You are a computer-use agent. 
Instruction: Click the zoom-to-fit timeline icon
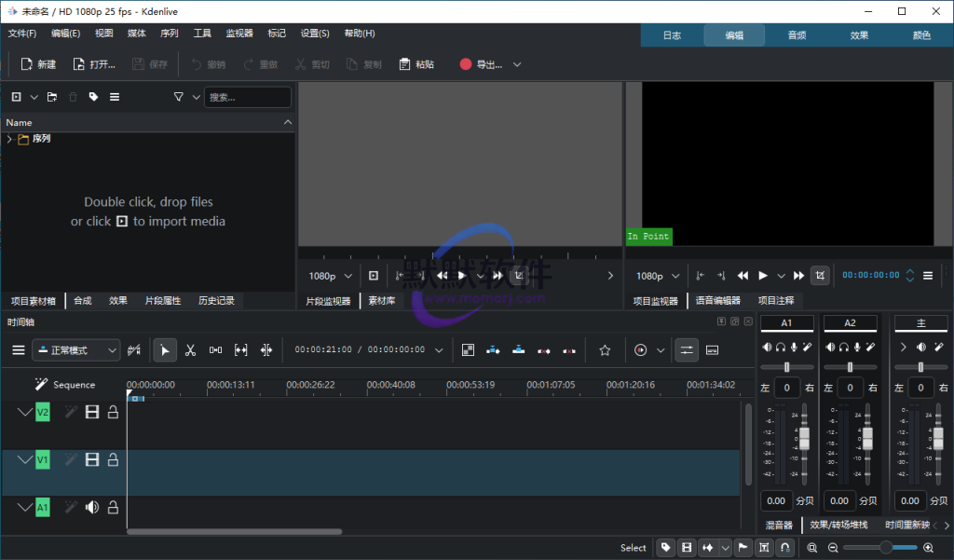812,548
